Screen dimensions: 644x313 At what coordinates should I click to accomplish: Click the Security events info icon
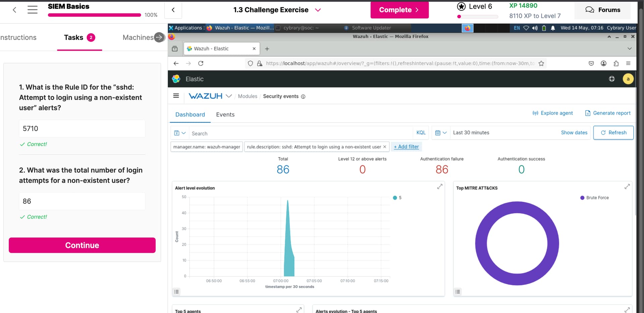[x=303, y=97]
